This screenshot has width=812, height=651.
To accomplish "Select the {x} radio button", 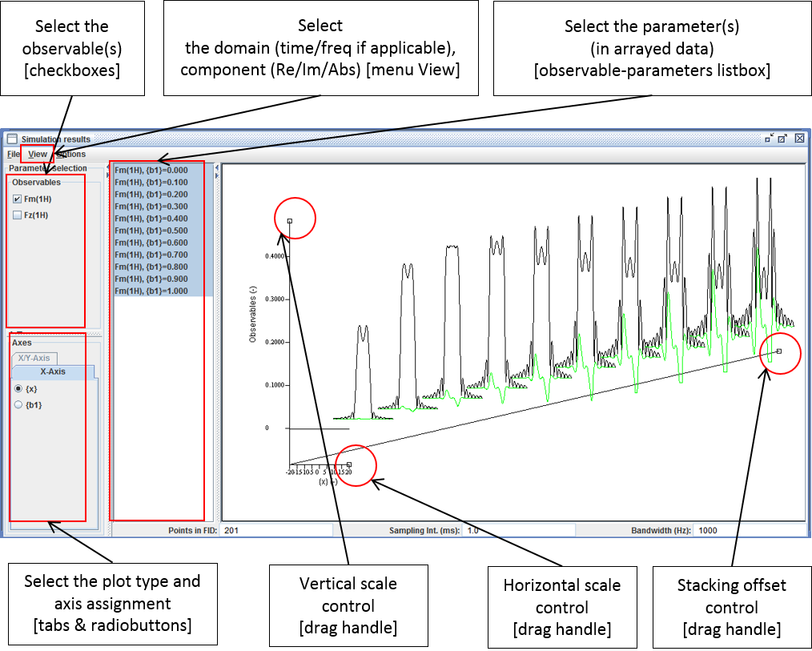I will (18, 388).
